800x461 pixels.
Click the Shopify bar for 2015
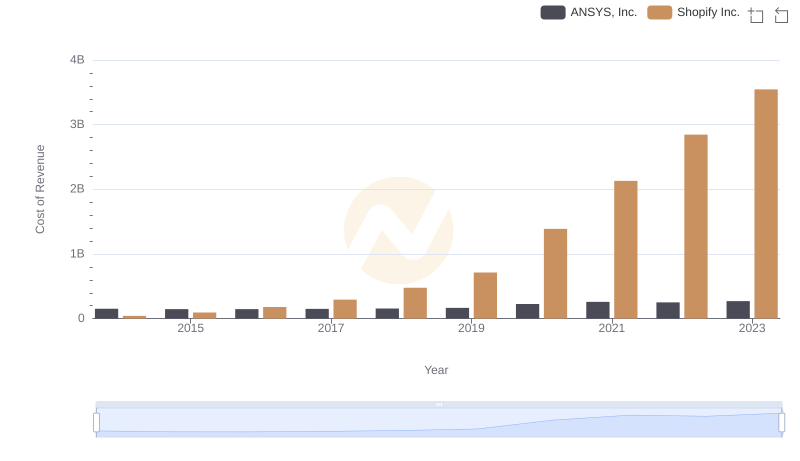pos(205,316)
